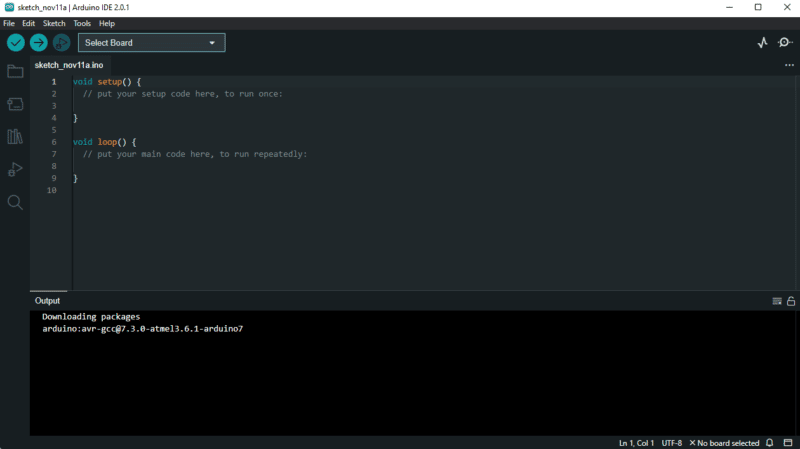This screenshot has width=800, height=449.
Task: Expand the tab options three-dot menu
Action: pyautogui.click(x=789, y=65)
